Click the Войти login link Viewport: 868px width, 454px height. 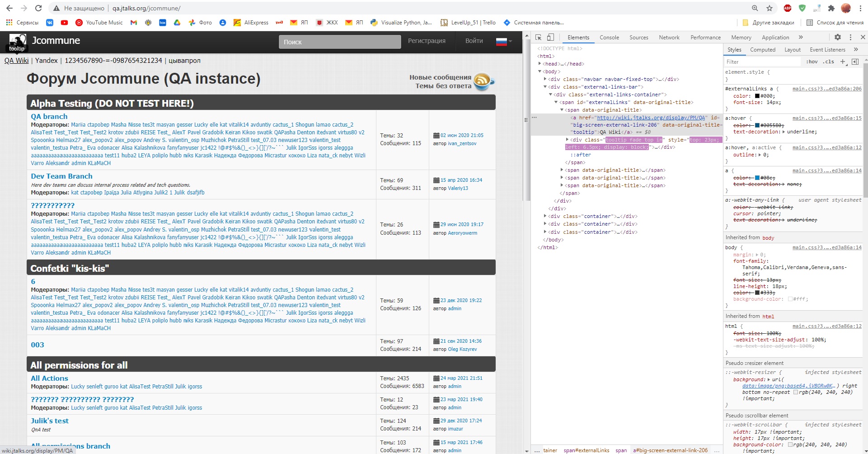coord(474,41)
